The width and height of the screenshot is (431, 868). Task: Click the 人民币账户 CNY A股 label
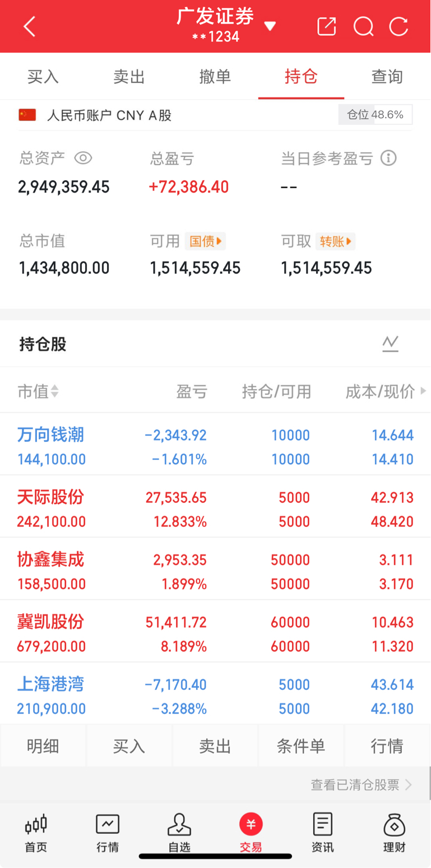[x=109, y=115]
